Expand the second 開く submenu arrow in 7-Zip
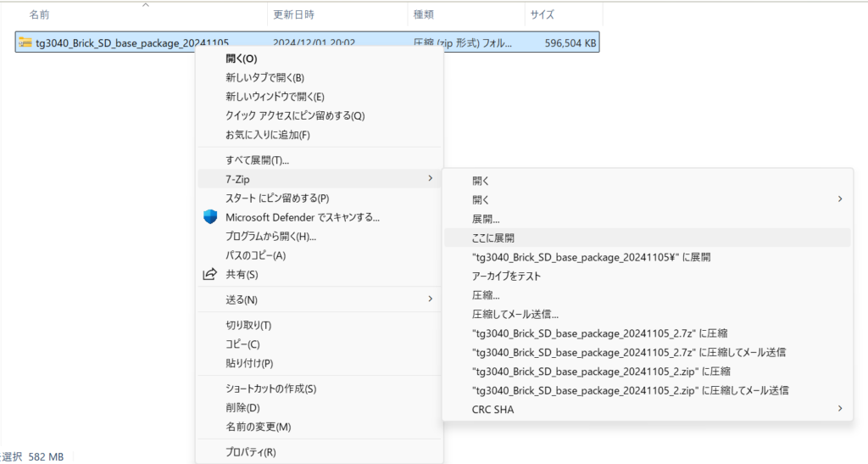This screenshot has width=868, height=464. [840, 198]
